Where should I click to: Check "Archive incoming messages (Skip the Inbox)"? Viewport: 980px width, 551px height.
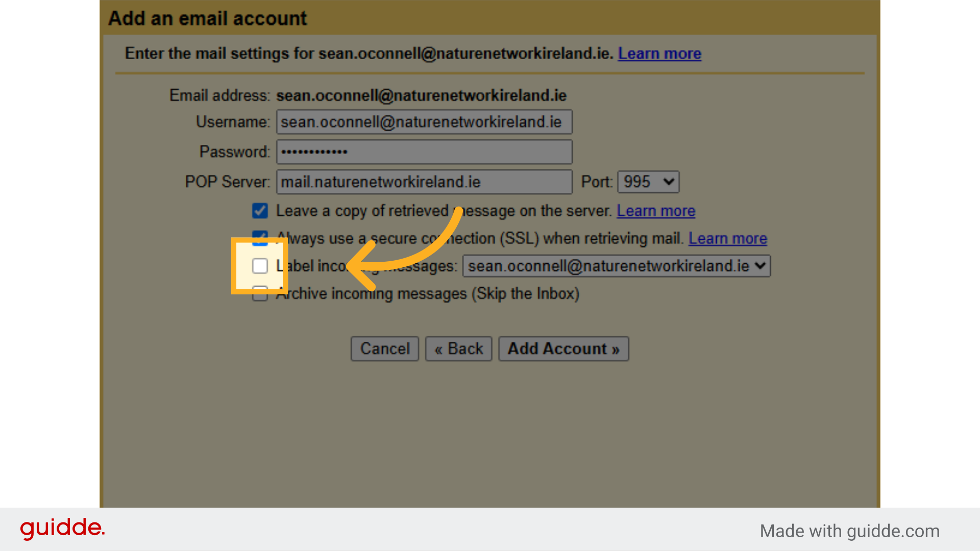pos(260,293)
